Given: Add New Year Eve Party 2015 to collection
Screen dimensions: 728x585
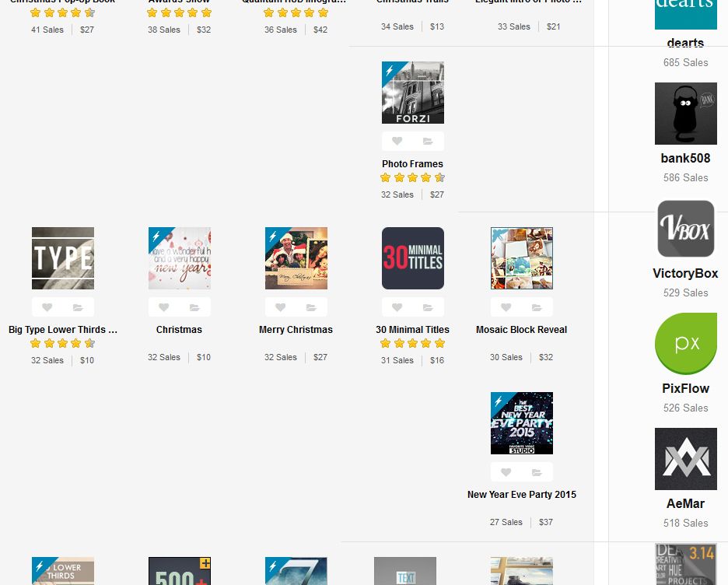Looking at the screenshot, I should click(x=537, y=472).
